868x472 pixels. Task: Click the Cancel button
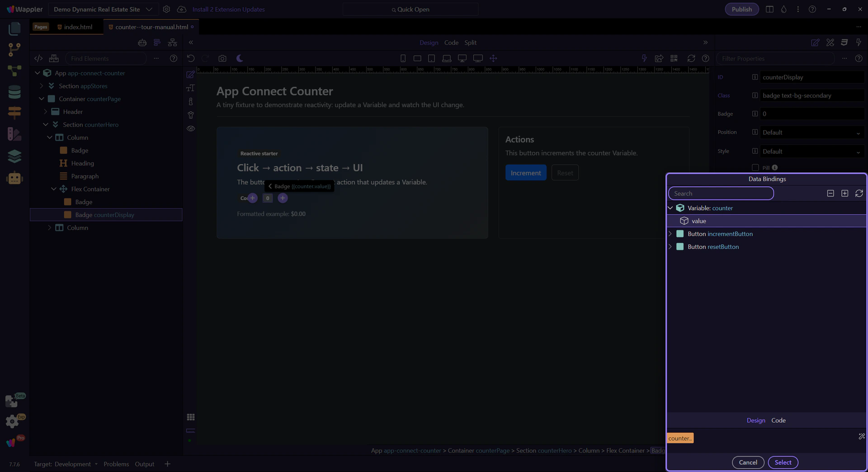(748, 463)
